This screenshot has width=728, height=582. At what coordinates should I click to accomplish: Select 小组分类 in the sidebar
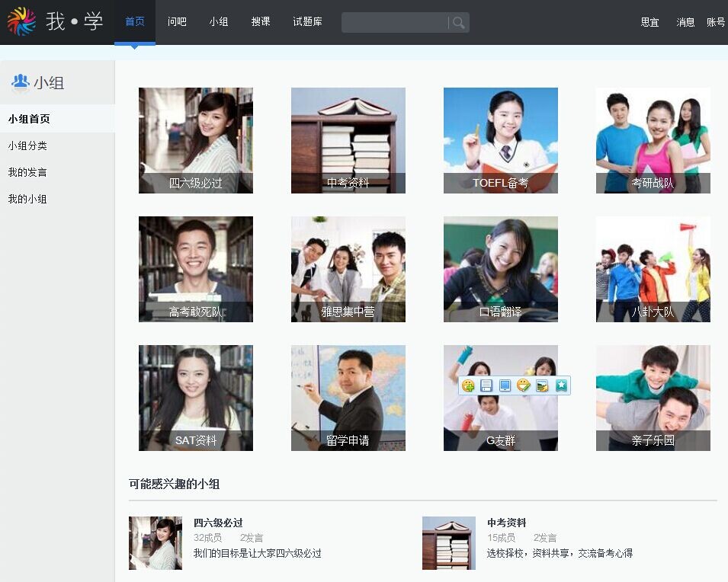[27, 145]
